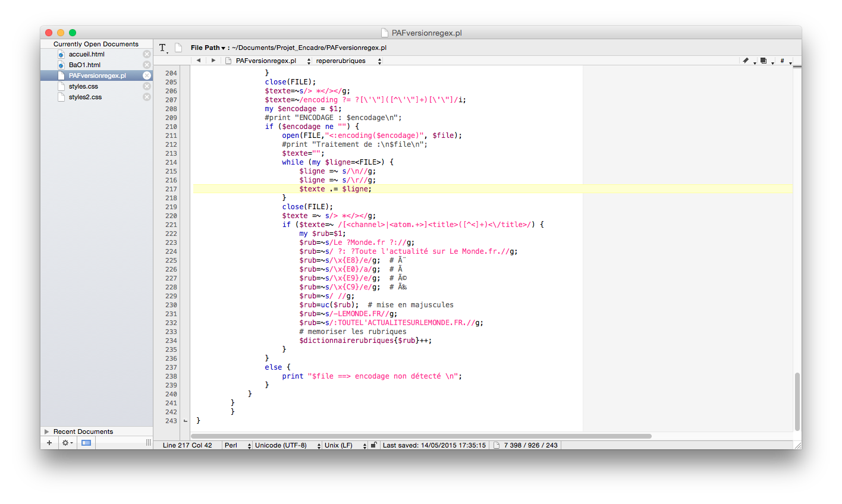Open the Perl language popup in the status bar
Image resolution: width=842 pixels, height=504 pixels.
237,445
